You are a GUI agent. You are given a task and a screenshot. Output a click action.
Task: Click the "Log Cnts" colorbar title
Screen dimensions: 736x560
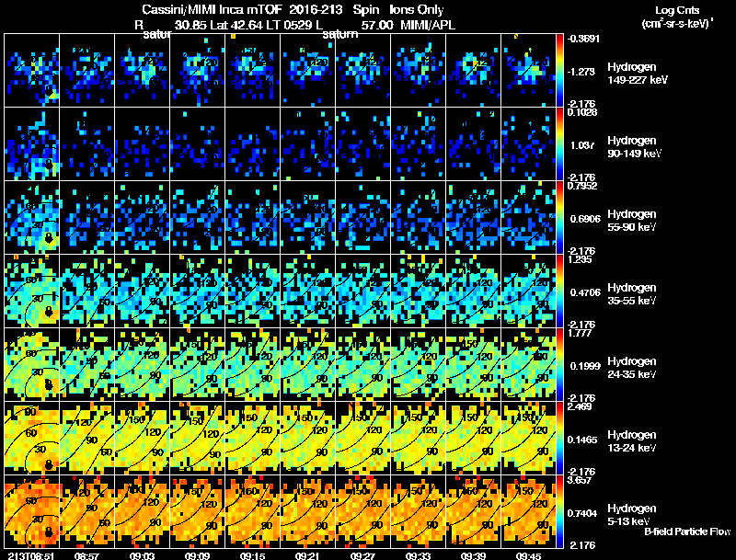(x=677, y=10)
